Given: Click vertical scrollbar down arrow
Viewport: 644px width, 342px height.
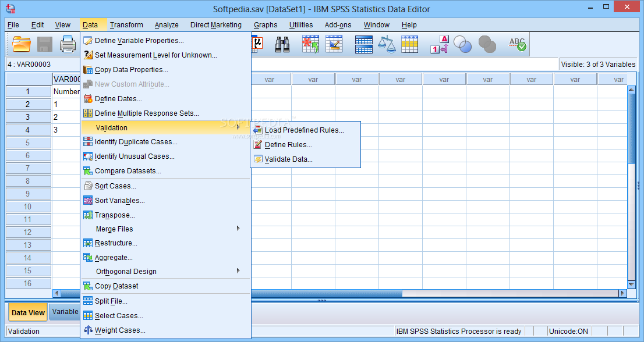Looking at the screenshot, I should [632, 284].
